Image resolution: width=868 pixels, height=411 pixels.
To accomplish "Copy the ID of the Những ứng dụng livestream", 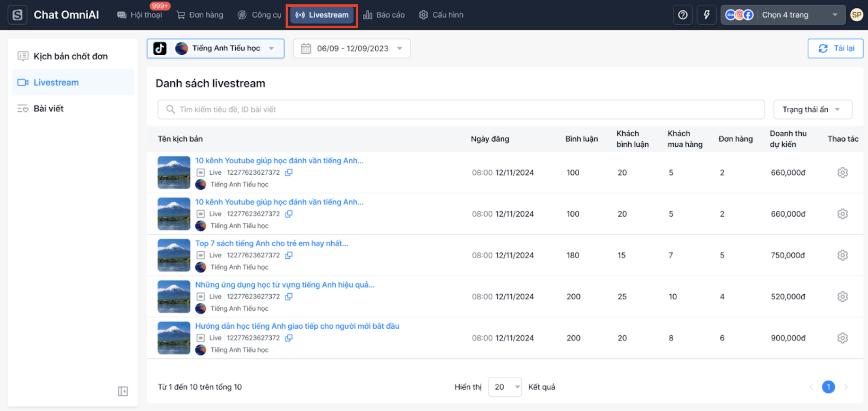I will tap(289, 297).
